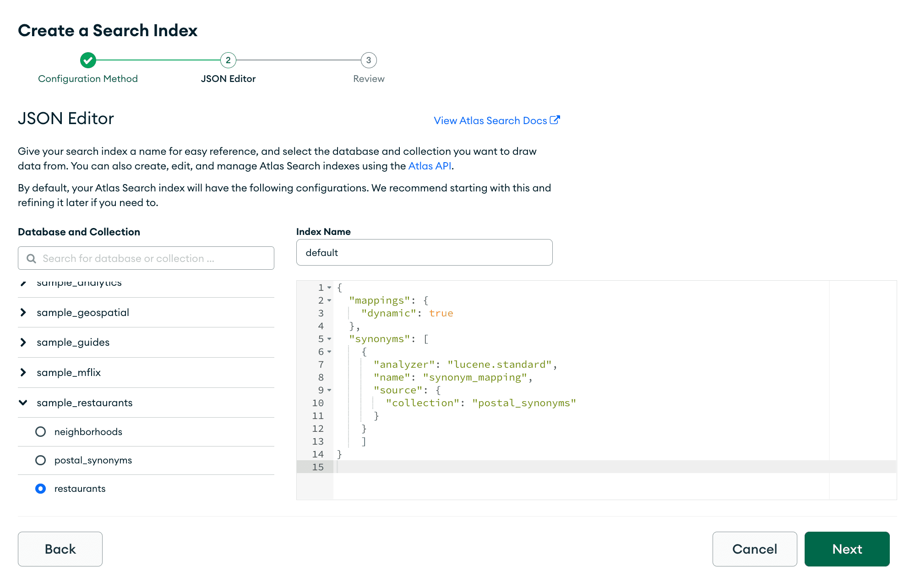Expand the sample_guides database
Viewport: 915px width, 588px height.
pyautogui.click(x=23, y=342)
